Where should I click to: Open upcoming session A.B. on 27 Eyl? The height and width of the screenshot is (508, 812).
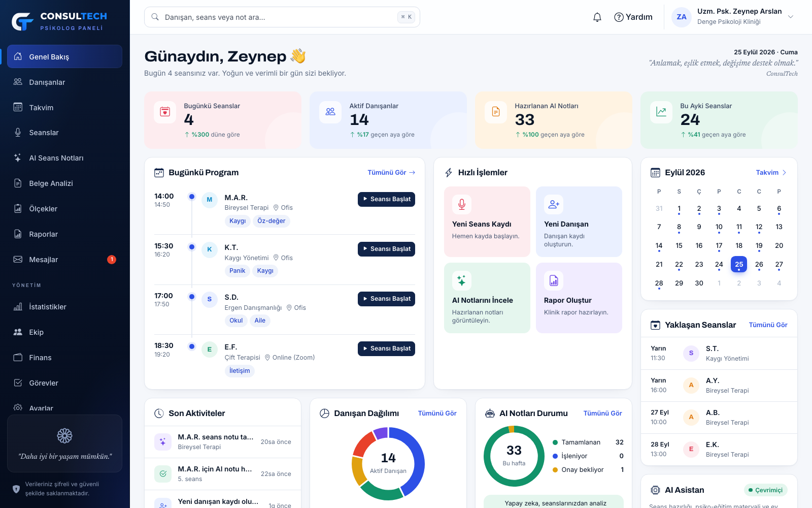(719, 418)
